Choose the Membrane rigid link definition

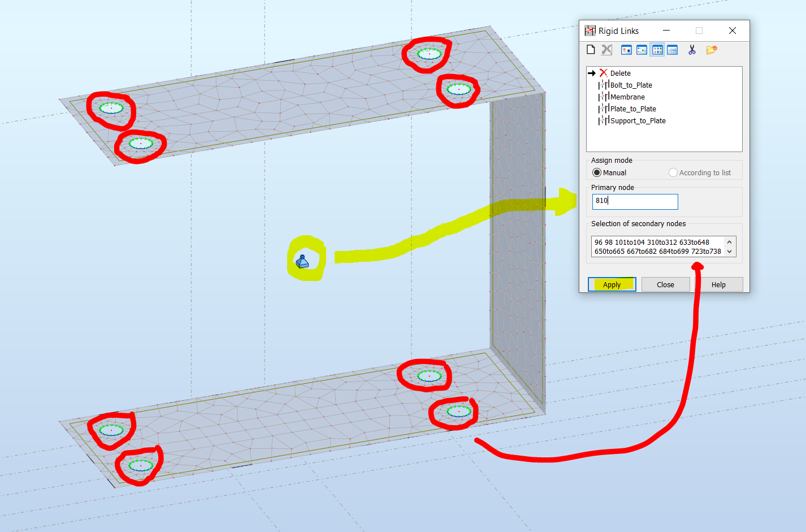[x=626, y=97]
